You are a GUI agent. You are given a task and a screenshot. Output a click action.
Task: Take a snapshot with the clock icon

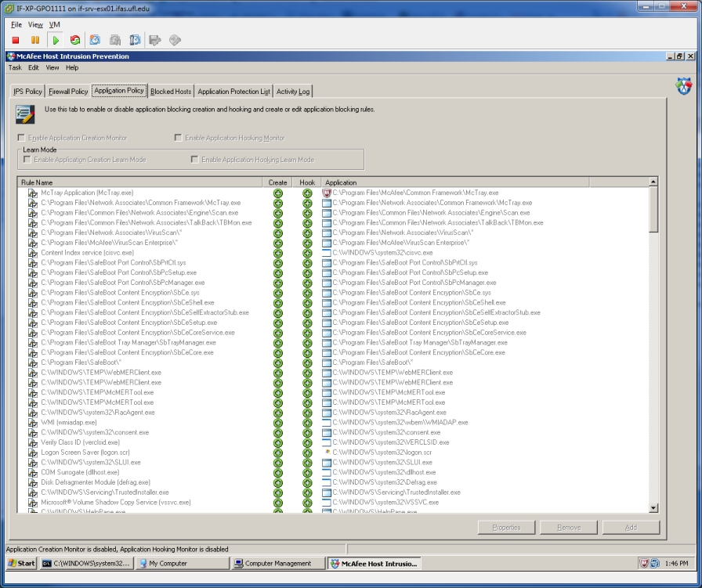pyautogui.click(x=95, y=40)
